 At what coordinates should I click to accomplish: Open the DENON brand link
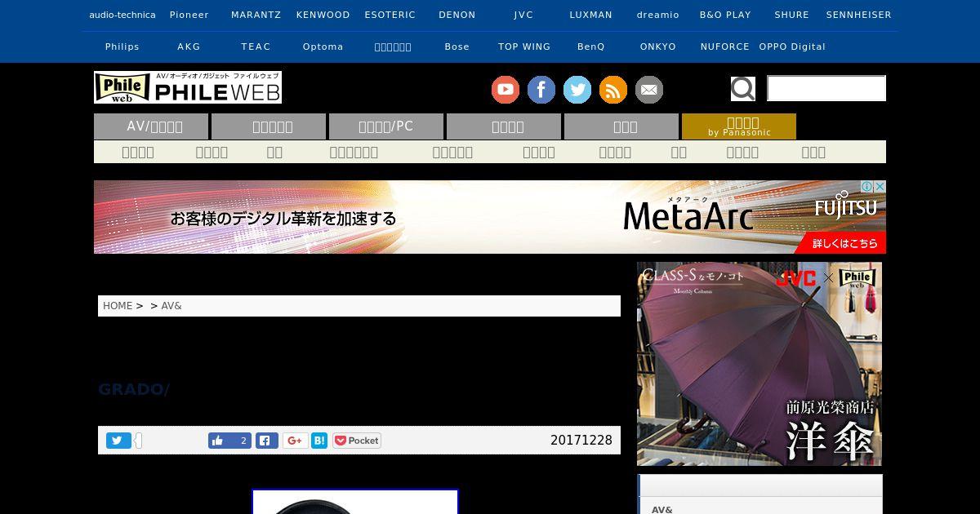457,15
